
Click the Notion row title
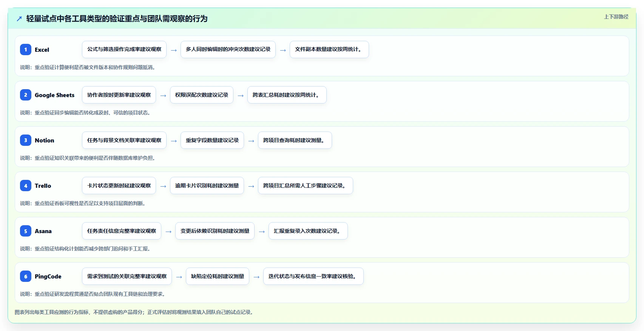[44, 140]
